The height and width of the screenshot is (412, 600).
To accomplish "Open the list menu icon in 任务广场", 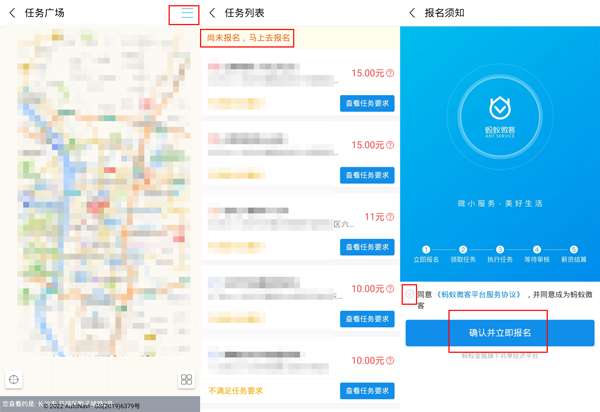I will pos(186,14).
